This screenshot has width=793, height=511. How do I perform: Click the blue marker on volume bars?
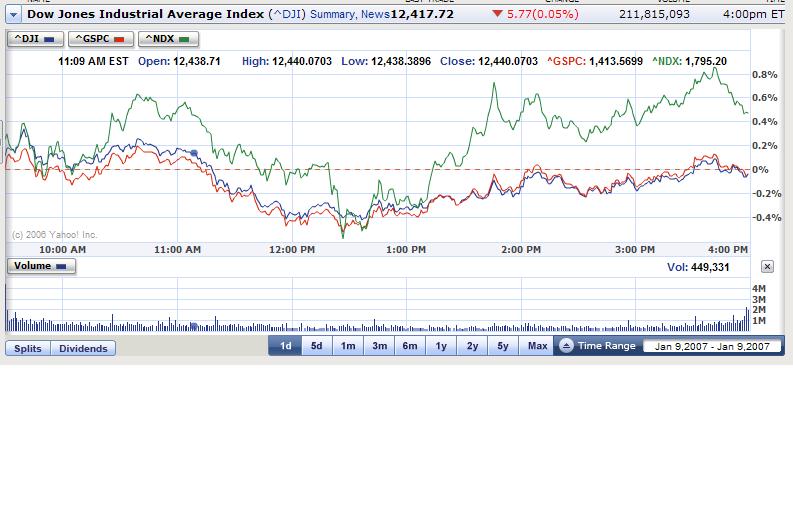[194, 327]
